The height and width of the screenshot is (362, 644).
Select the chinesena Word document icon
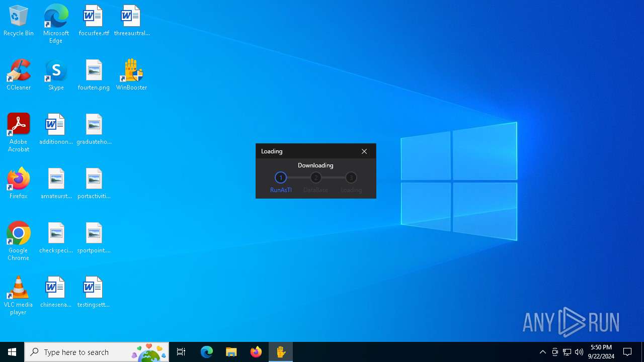click(x=56, y=293)
